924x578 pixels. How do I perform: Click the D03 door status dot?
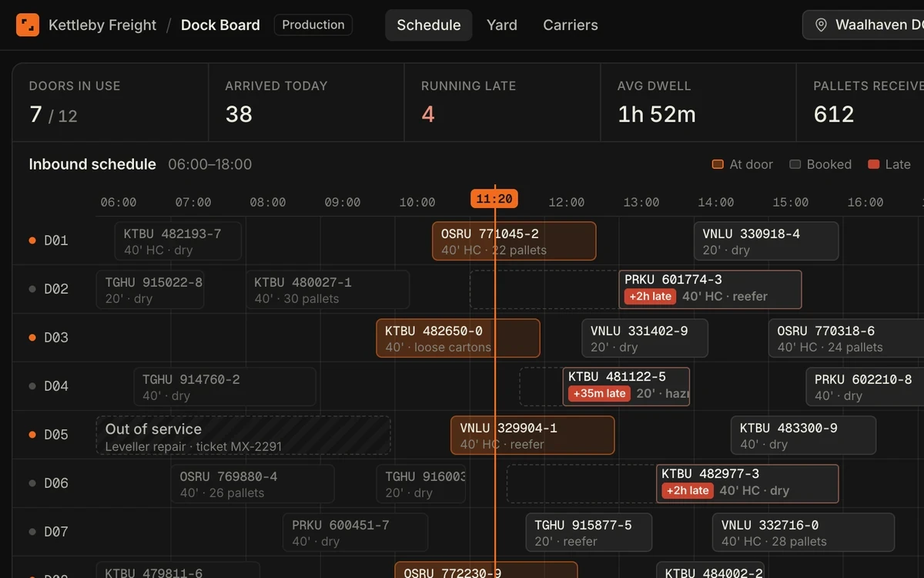tap(32, 338)
